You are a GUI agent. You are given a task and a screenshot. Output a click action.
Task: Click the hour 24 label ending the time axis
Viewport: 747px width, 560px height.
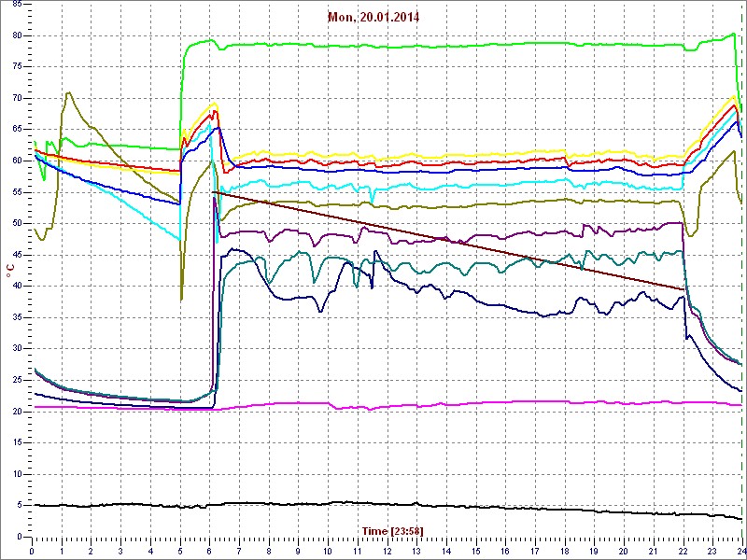pos(740,550)
